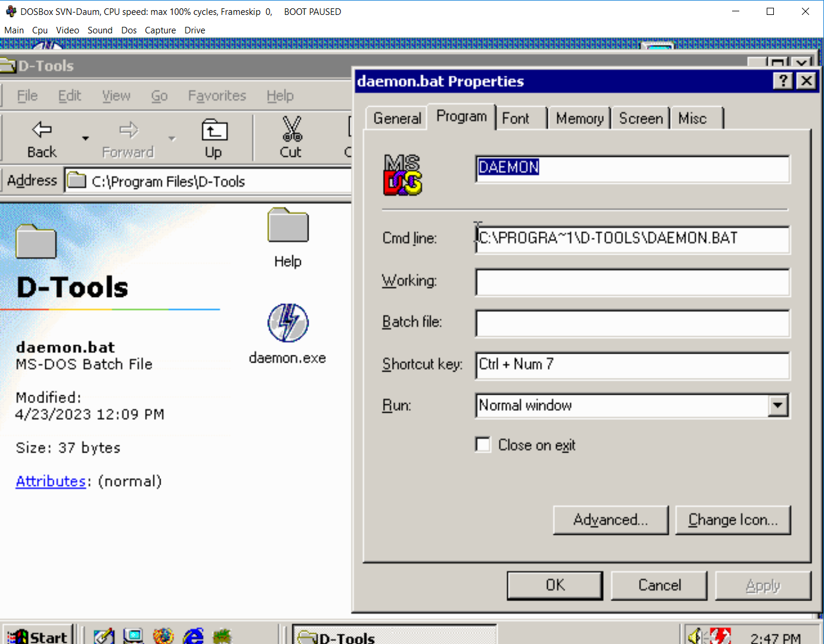Click the folder icon in Address bar
The height and width of the screenshot is (644, 824).
tap(76, 180)
